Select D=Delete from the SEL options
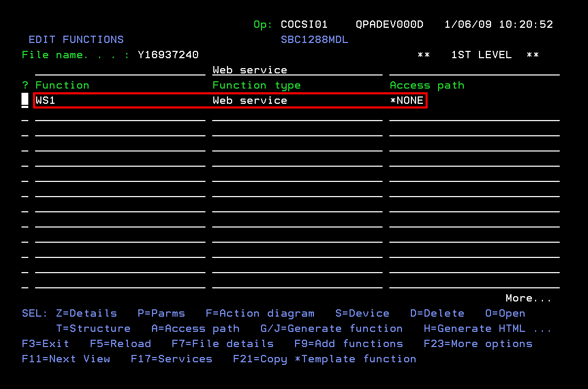The image size is (588, 389). coord(437,313)
